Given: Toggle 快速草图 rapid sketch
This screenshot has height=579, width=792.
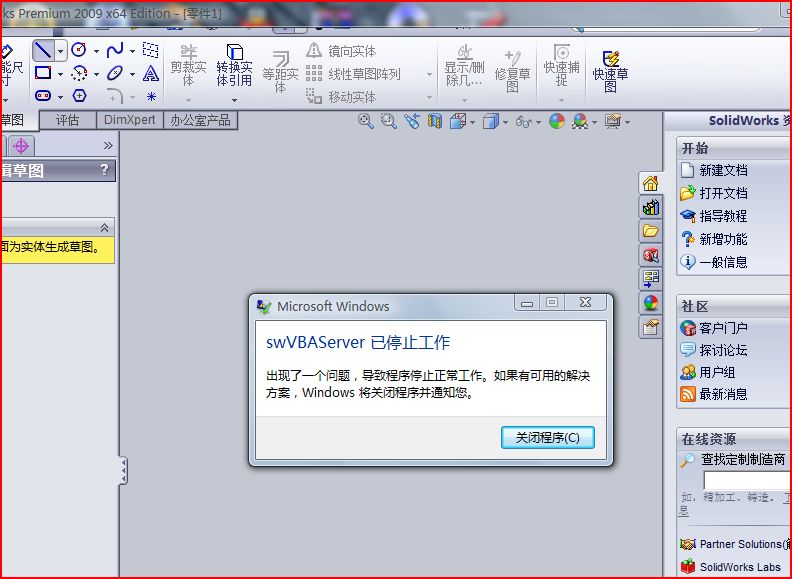Looking at the screenshot, I should click(x=610, y=72).
